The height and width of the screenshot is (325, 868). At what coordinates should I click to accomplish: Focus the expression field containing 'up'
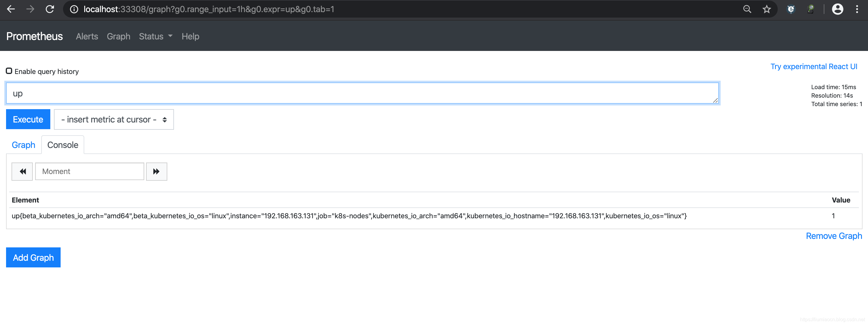(x=362, y=93)
